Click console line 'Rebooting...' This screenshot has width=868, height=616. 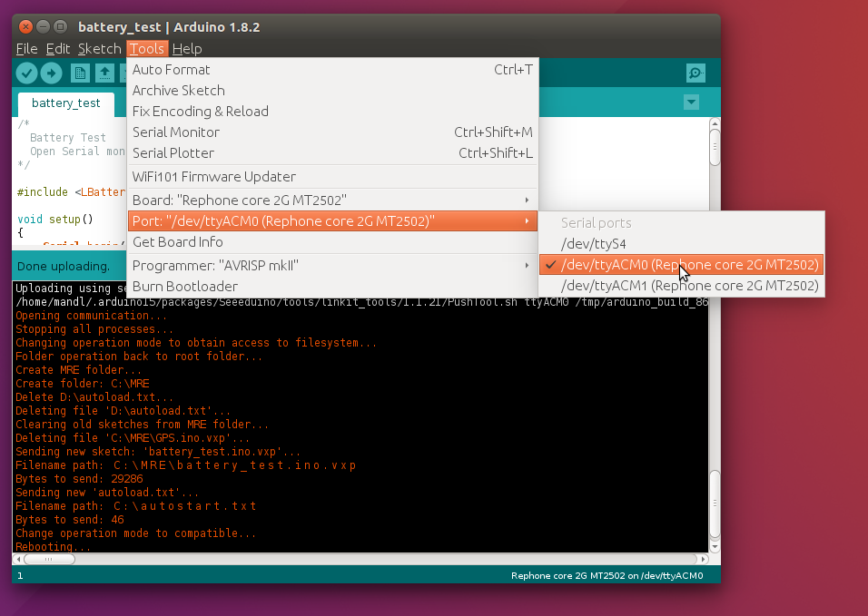(54, 547)
